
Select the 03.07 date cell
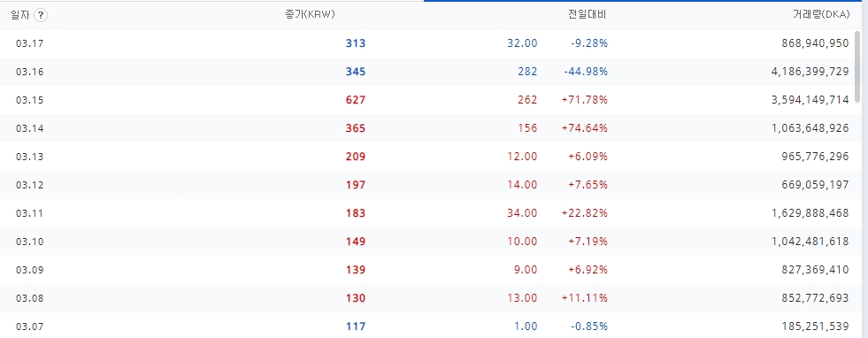[30, 326]
